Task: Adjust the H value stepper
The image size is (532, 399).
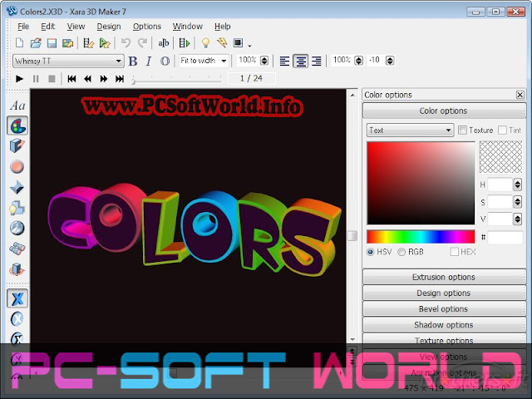Action: pyautogui.click(x=517, y=185)
